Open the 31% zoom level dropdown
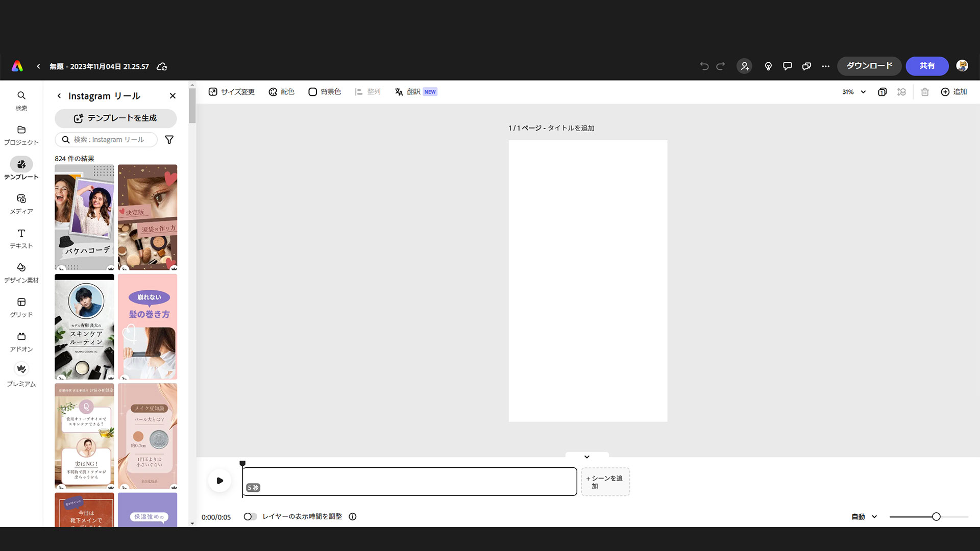The width and height of the screenshot is (980, 551). click(853, 92)
